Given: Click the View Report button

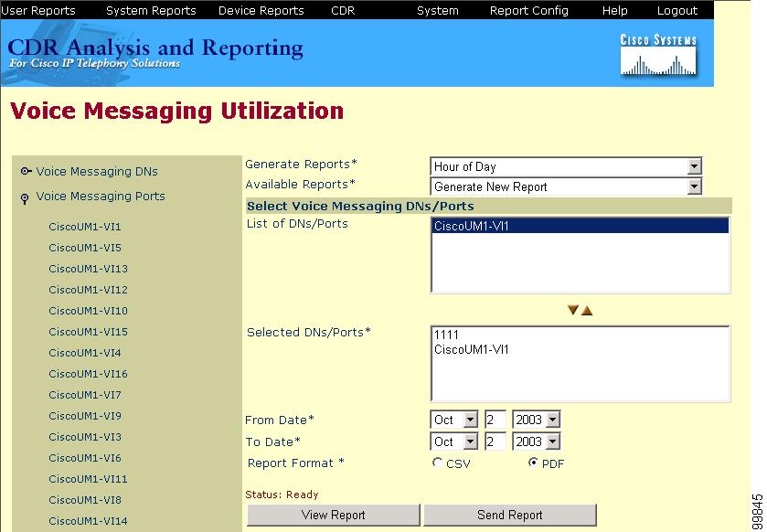Looking at the screenshot, I should click(334, 515).
